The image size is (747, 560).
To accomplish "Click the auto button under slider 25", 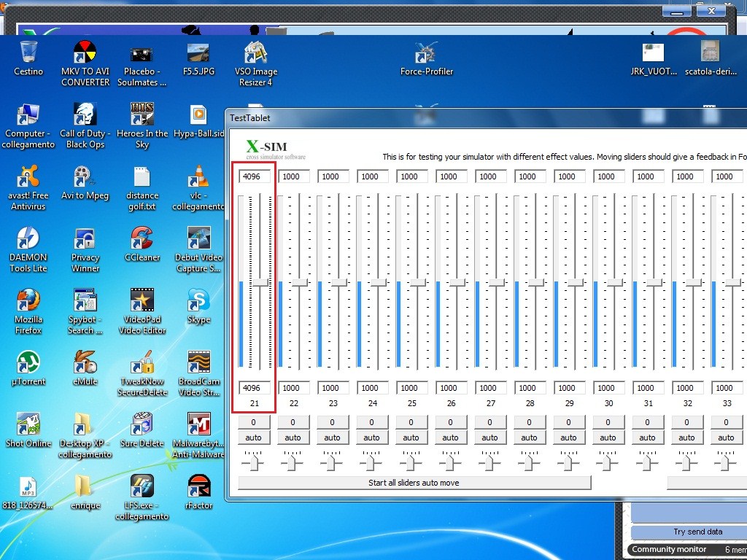I will (x=411, y=437).
